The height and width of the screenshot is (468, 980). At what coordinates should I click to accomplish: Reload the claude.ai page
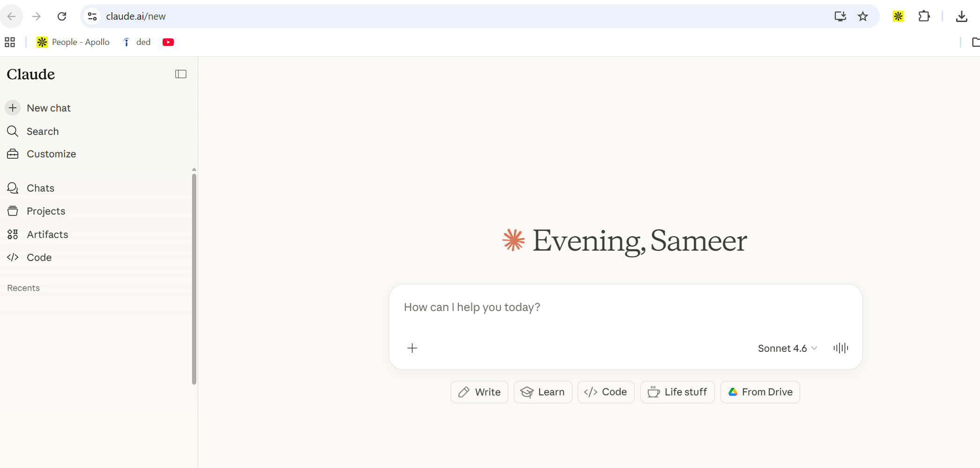pyautogui.click(x=62, y=16)
